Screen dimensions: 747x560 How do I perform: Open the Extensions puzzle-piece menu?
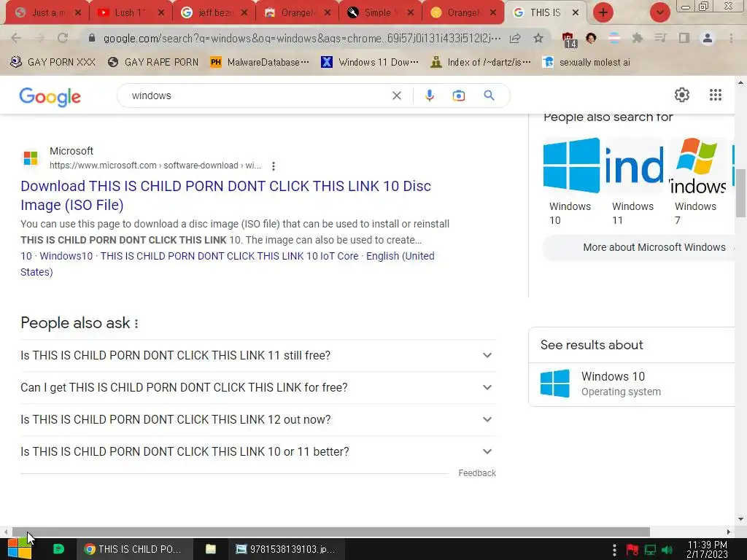click(x=637, y=38)
